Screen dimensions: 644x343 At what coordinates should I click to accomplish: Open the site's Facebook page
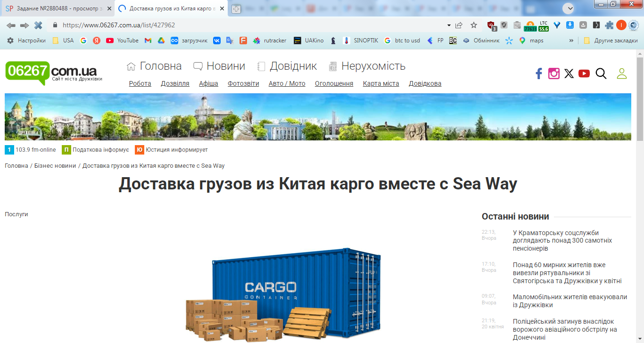click(539, 73)
